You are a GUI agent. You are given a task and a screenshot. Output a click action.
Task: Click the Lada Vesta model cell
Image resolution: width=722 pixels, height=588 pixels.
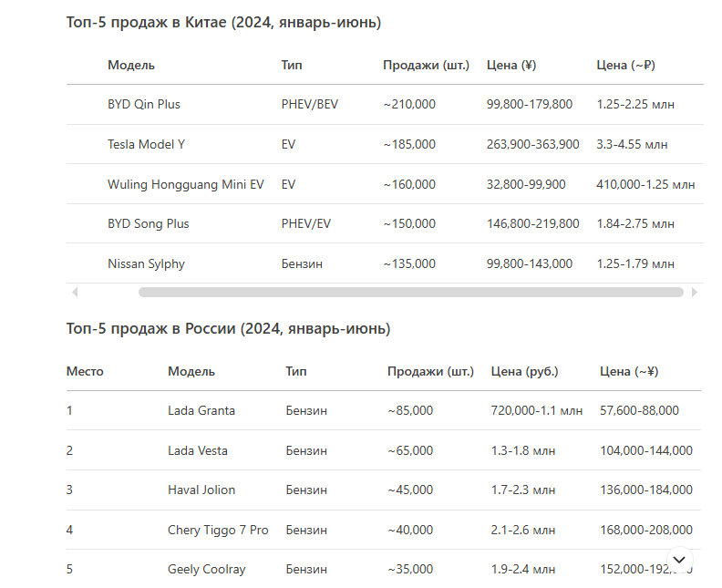click(x=197, y=450)
